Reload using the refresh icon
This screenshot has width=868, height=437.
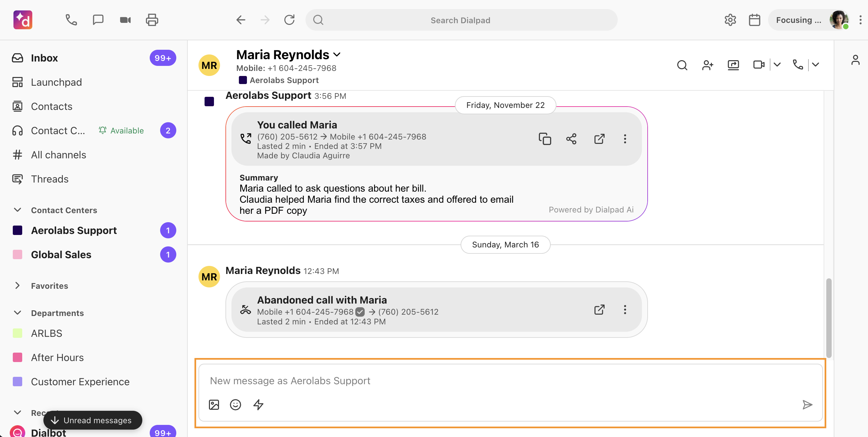(x=289, y=20)
